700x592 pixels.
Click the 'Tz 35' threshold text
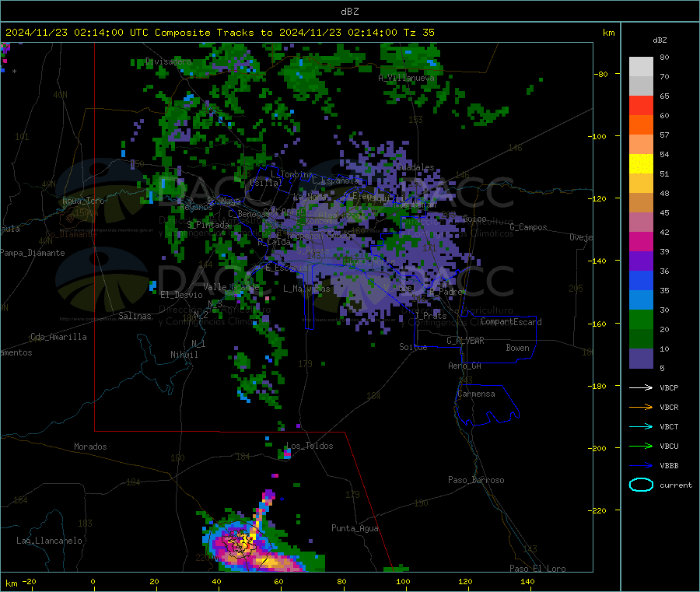(418, 33)
